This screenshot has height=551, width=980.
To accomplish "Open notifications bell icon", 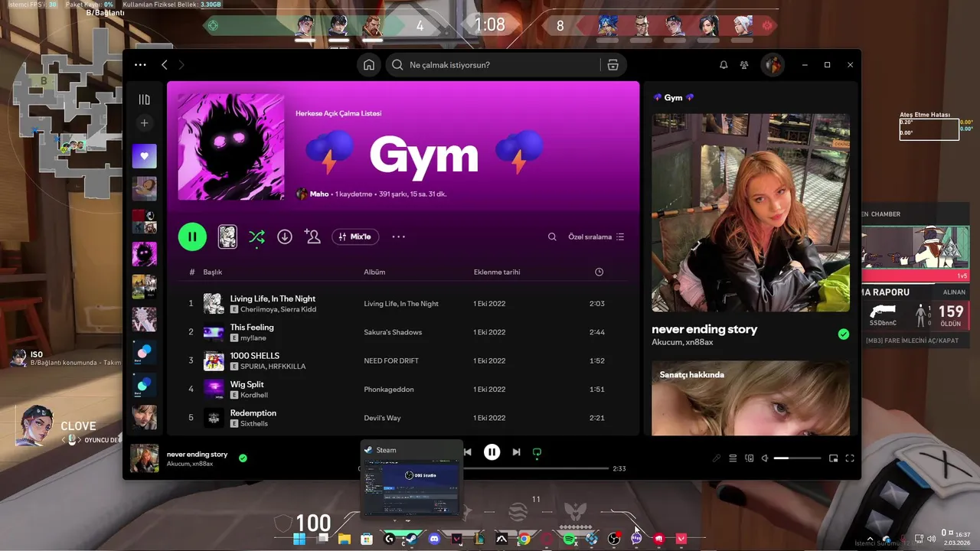I will click(724, 65).
